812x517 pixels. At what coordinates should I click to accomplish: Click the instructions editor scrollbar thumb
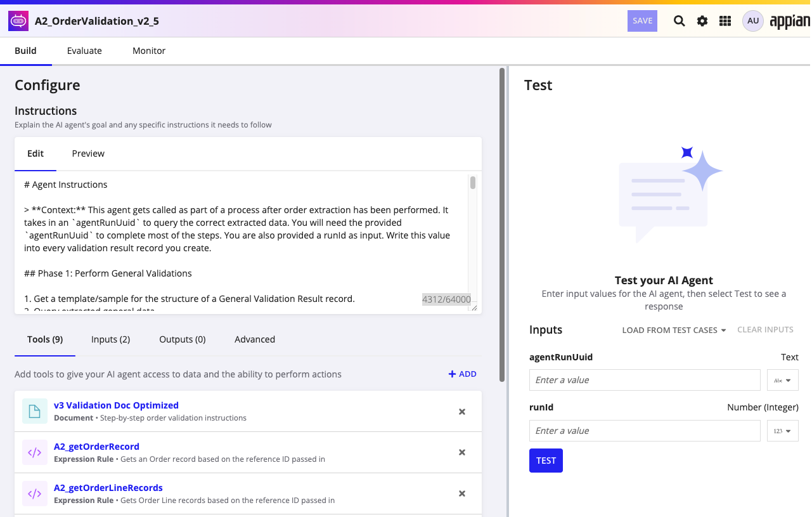473,183
